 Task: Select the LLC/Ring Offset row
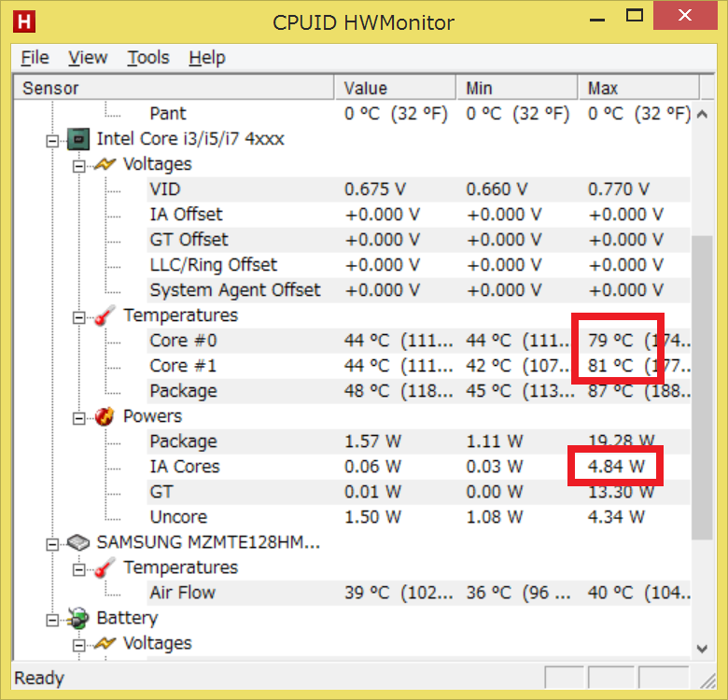point(419,264)
